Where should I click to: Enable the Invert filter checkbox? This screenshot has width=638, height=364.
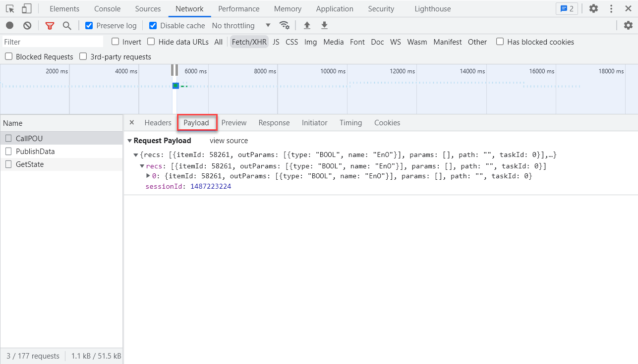click(x=115, y=42)
